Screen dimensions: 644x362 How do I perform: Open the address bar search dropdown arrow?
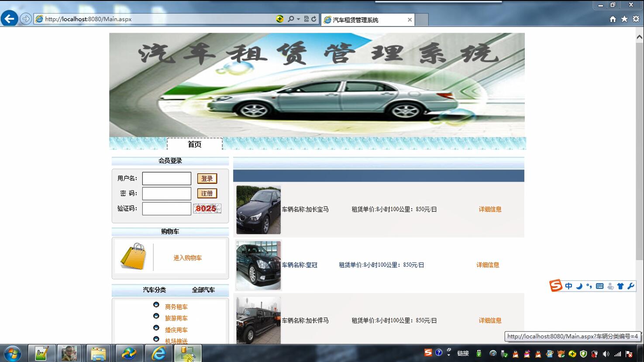(298, 19)
